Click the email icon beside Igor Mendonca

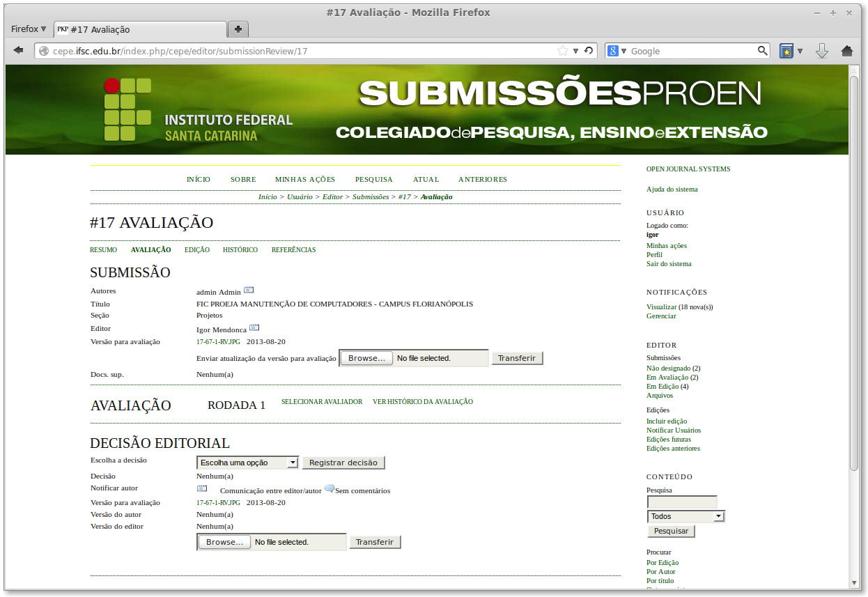pos(254,327)
